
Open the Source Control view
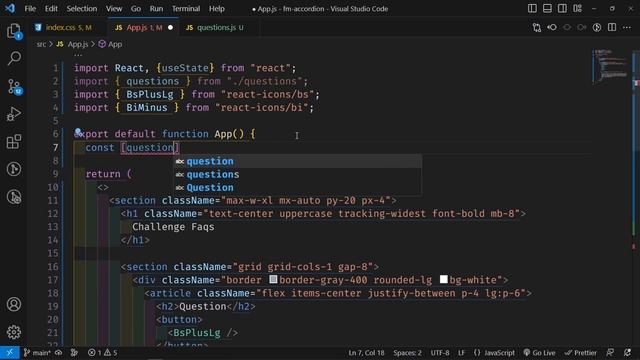(x=14, y=87)
